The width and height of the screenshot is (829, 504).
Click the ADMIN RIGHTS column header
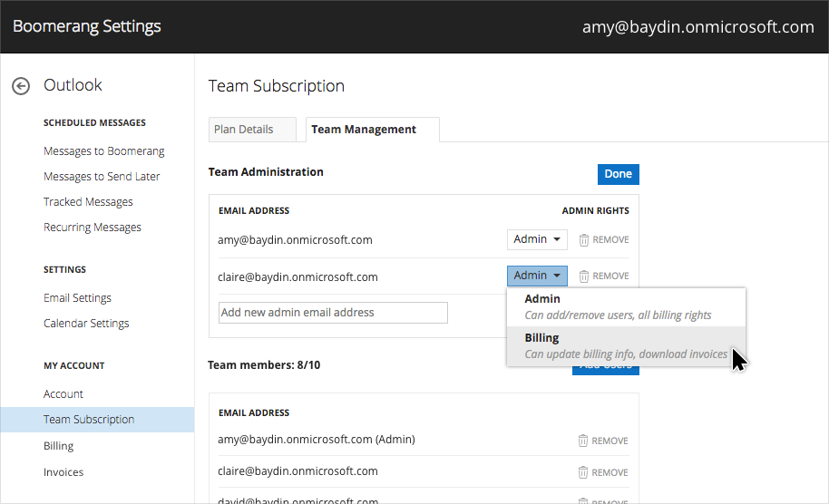(x=595, y=211)
